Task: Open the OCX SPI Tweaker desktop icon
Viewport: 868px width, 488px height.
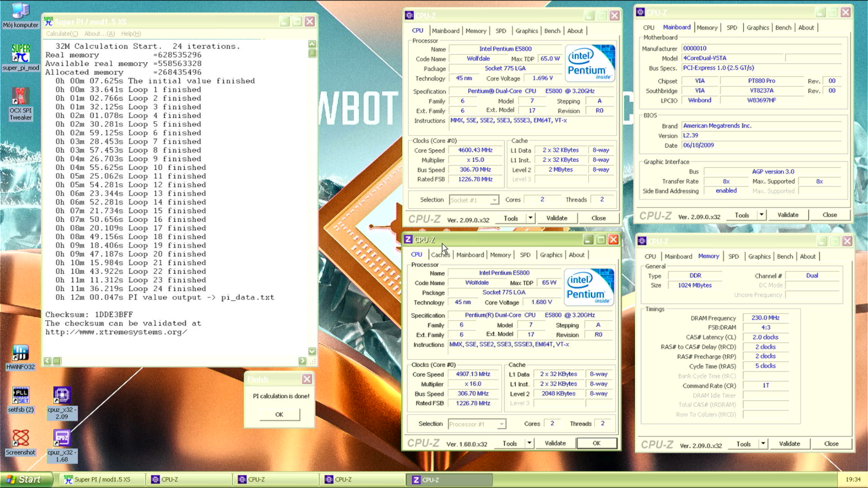Action: (x=20, y=104)
